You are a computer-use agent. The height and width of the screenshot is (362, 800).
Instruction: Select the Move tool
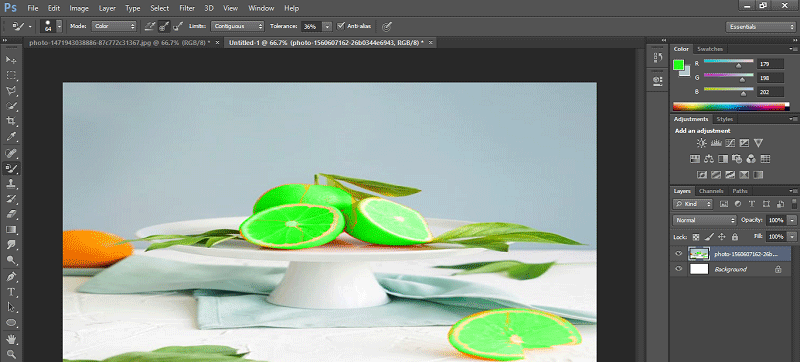[11, 60]
